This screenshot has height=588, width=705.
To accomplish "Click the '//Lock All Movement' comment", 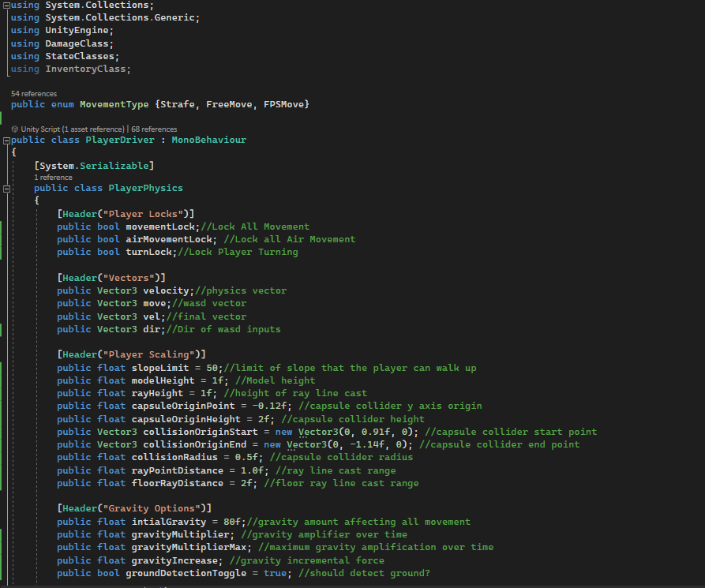I will (255, 227).
